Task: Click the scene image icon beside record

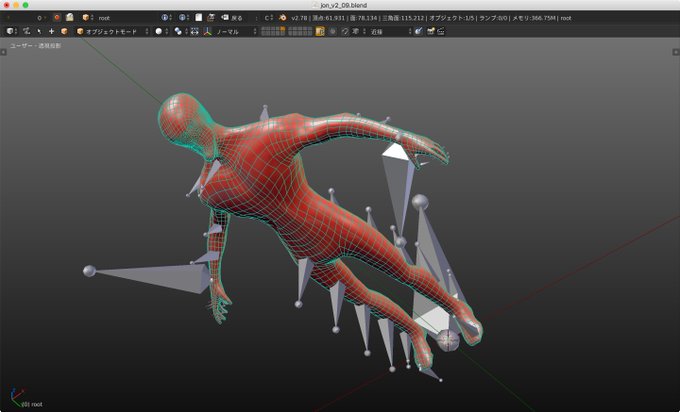Action: click(x=69, y=18)
